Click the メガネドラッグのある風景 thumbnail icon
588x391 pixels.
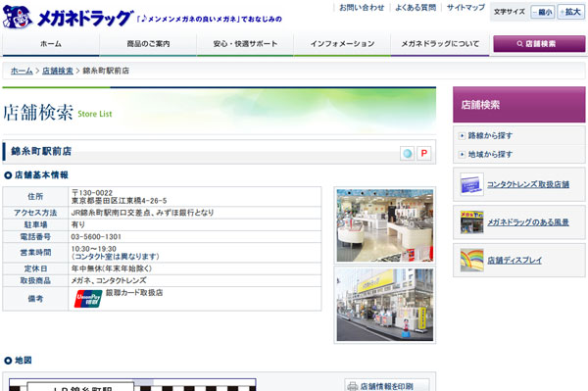coord(471,221)
